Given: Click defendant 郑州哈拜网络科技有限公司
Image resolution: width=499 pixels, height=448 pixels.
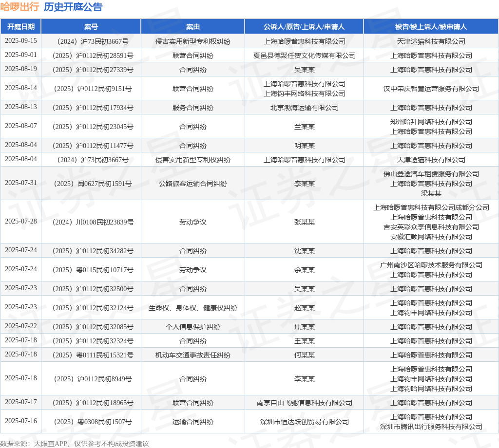Looking at the screenshot, I should click(431, 122).
